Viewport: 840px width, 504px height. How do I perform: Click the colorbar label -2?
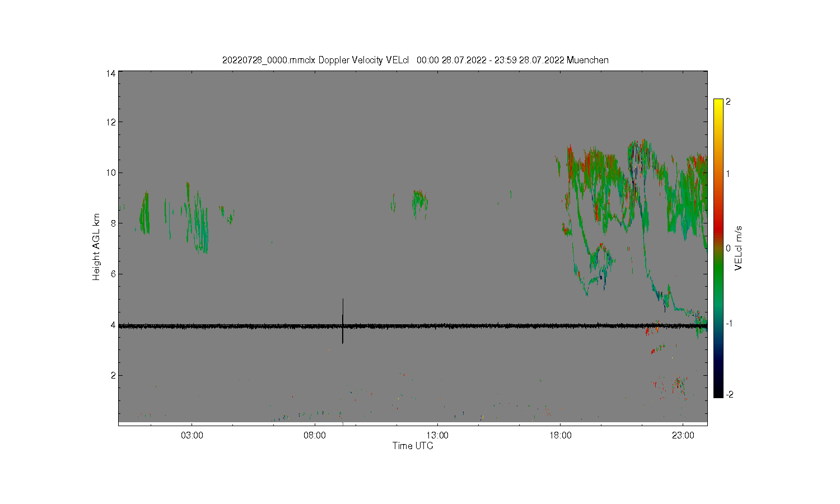[x=730, y=394]
